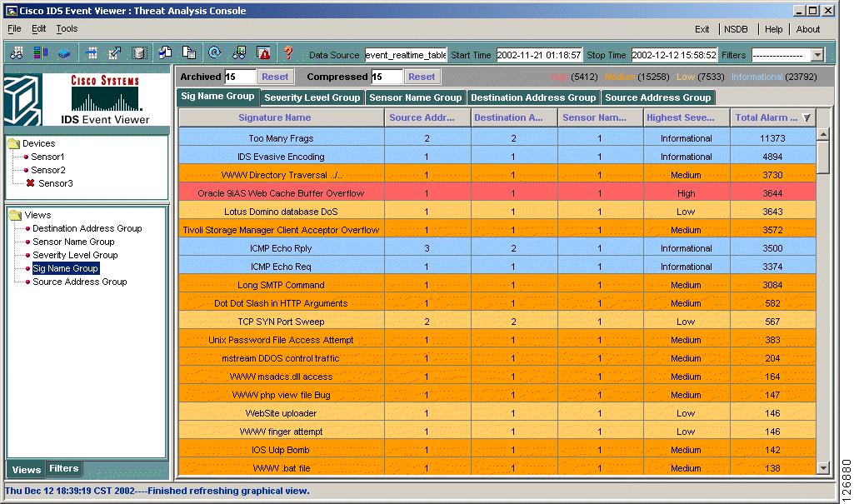The height and width of the screenshot is (504, 854).
Task: Switch to Source Address Group tab
Action: click(x=658, y=97)
